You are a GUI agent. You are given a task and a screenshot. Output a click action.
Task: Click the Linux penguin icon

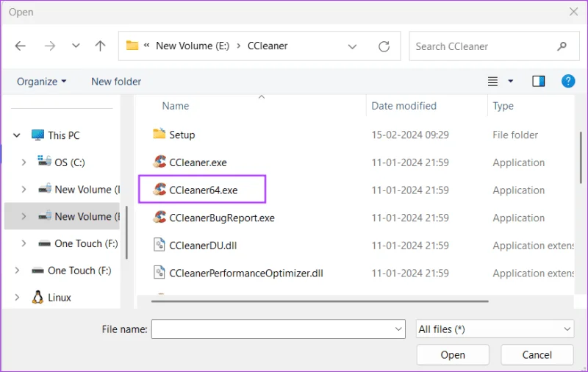[37, 297]
